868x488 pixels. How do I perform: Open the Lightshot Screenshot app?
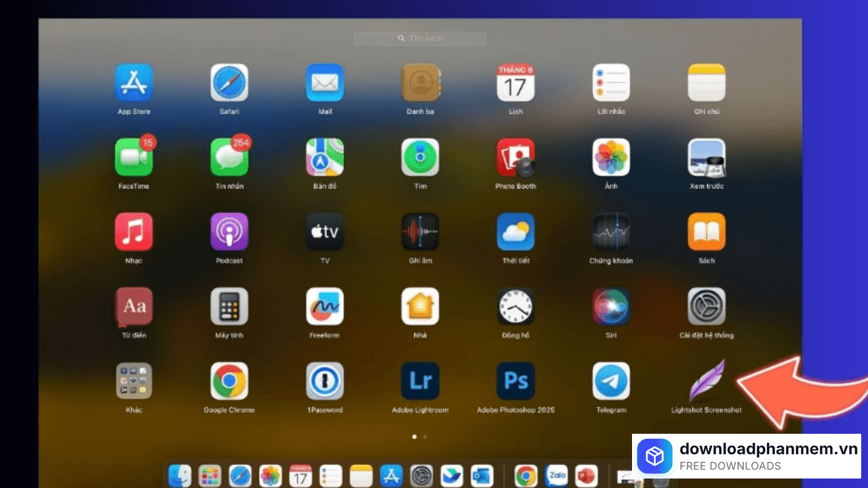click(x=707, y=381)
